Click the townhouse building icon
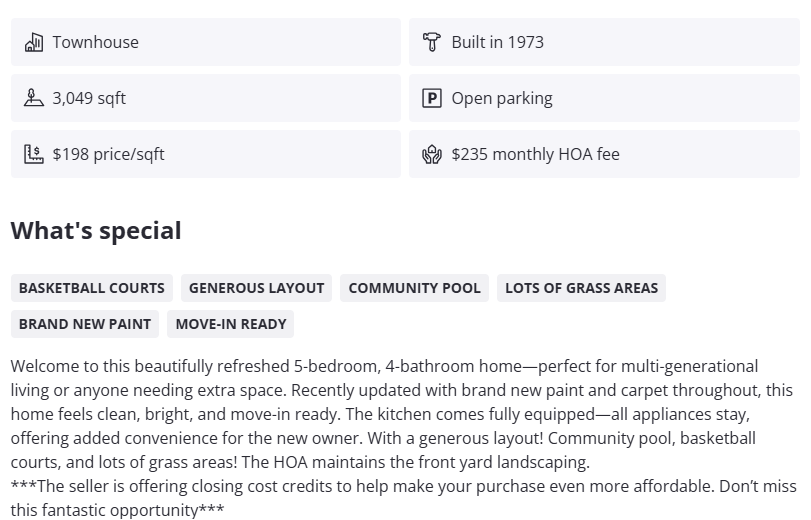 pos(34,42)
